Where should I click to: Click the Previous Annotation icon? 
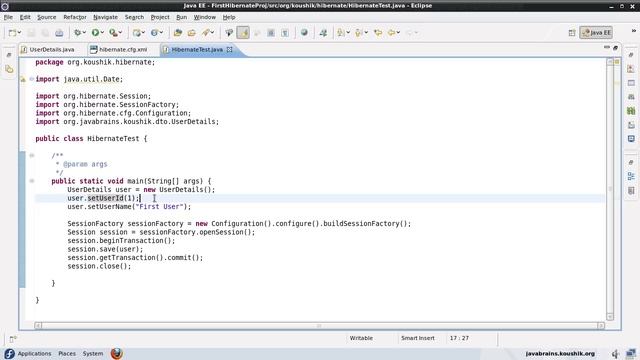tap(359, 33)
